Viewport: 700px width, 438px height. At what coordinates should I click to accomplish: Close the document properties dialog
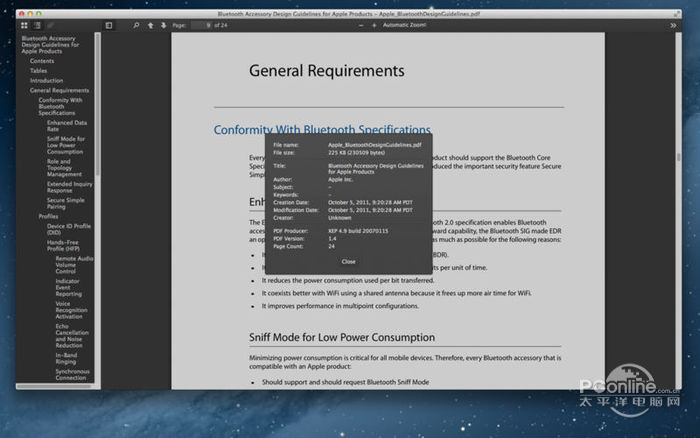(x=348, y=261)
